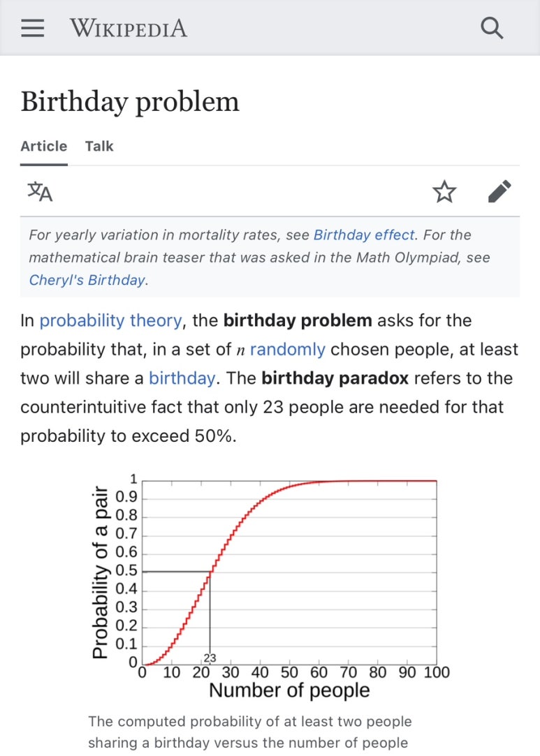The height and width of the screenshot is (756, 540).
Task: Switch to the Talk tab
Action: [99, 146]
